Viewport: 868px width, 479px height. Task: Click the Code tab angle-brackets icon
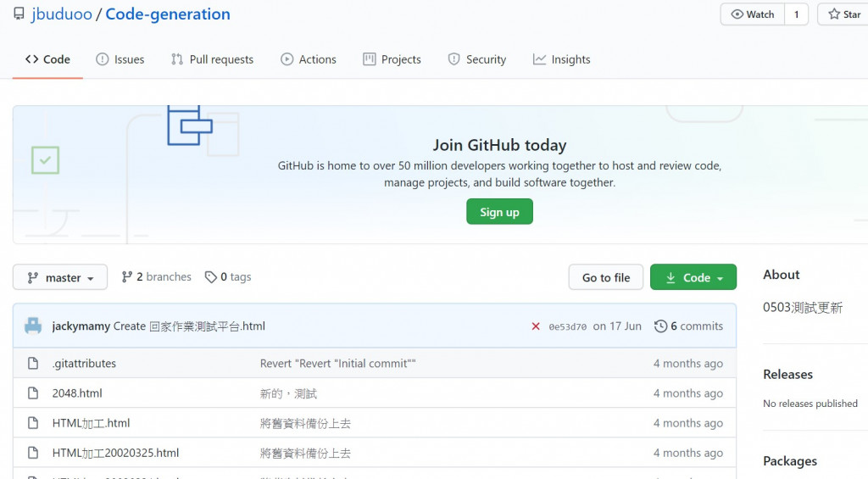click(31, 59)
